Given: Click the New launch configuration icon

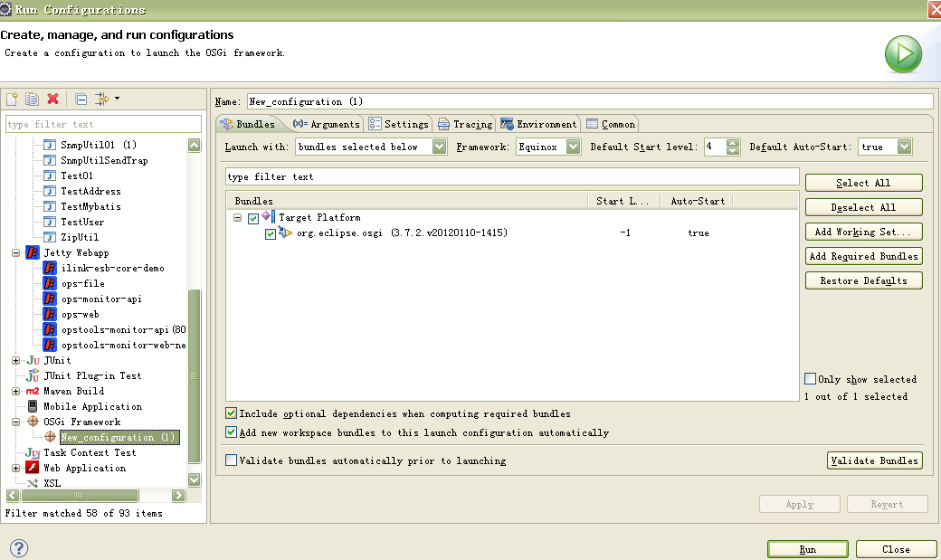Looking at the screenshot, I should [12, 99].
